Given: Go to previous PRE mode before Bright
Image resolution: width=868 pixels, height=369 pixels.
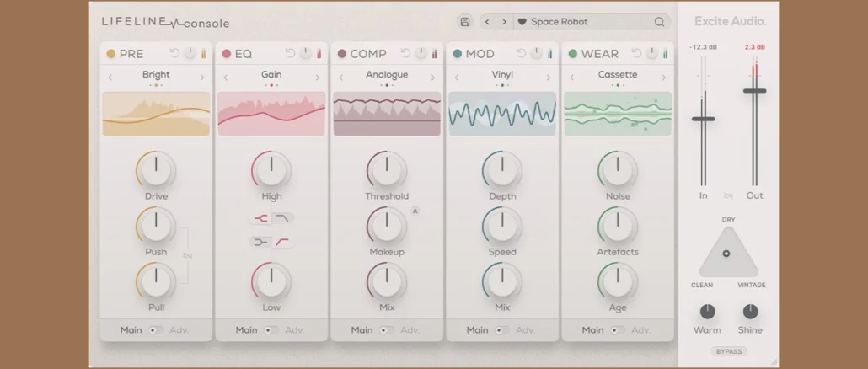Looking at the screenshot, I should [110, 78].
